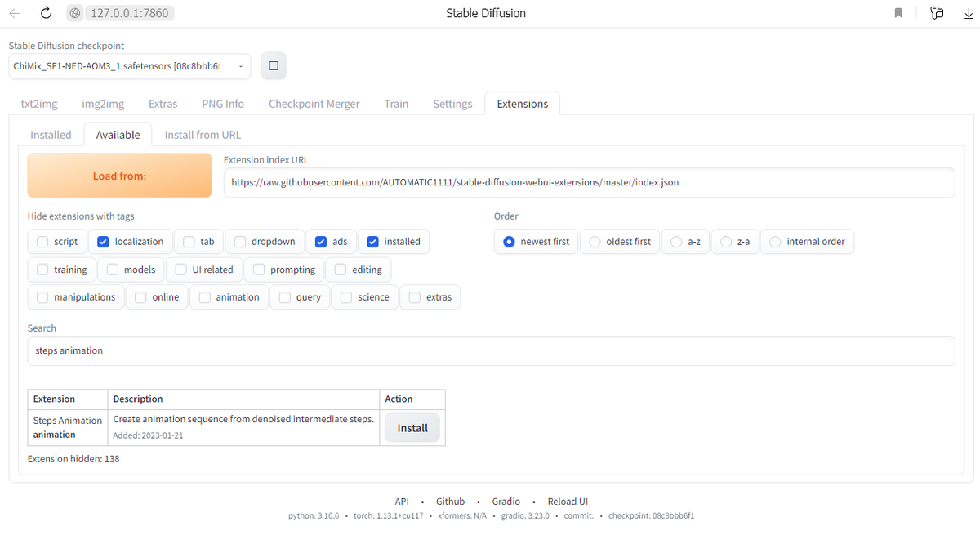
Task: Select the a-z ordering option
Action: pos(676,241)
